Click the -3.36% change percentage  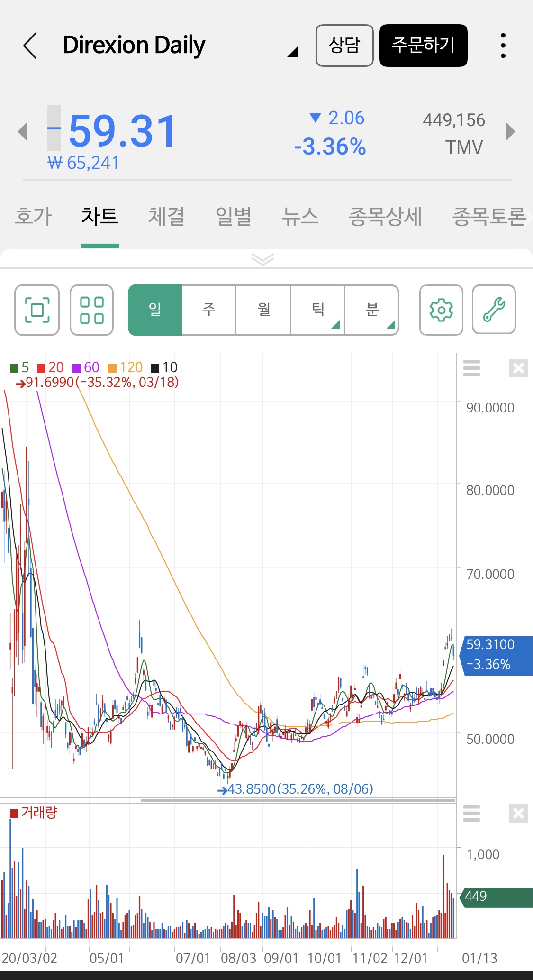[330, 147]
